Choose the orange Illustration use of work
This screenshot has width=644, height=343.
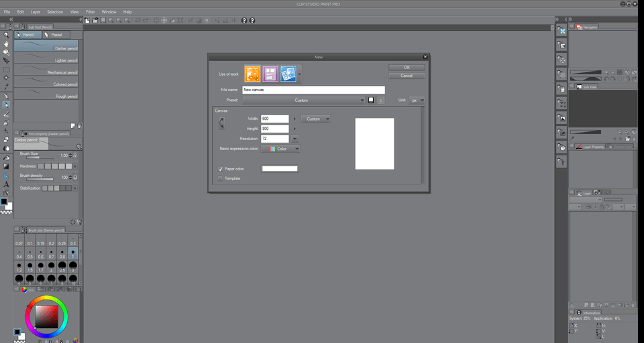(x=252, y=74)
